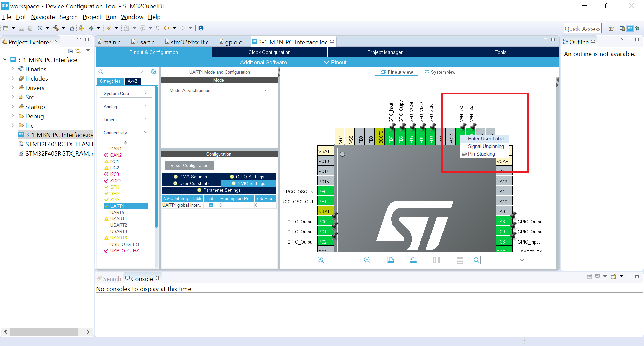Image resolution: width=644 pixels, height=346 pixels.
Task: Switch to the Debug perspective icon
Action: coord(638,28)
